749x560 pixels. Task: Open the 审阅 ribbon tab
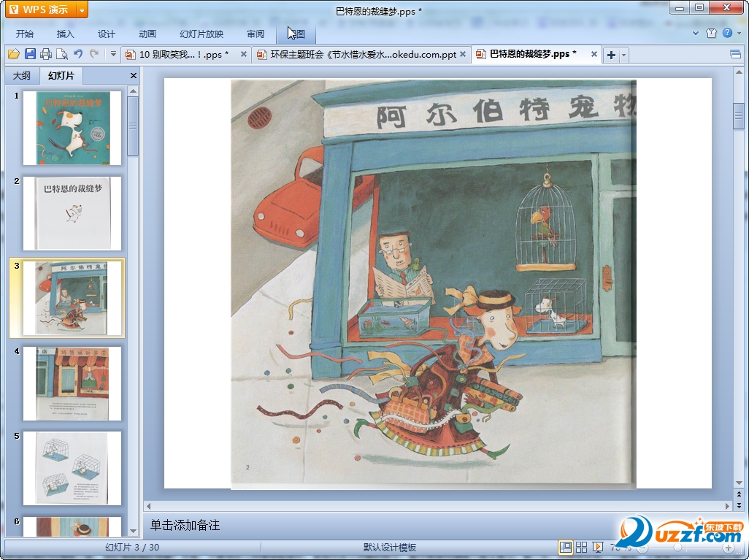tap(256, 34)
